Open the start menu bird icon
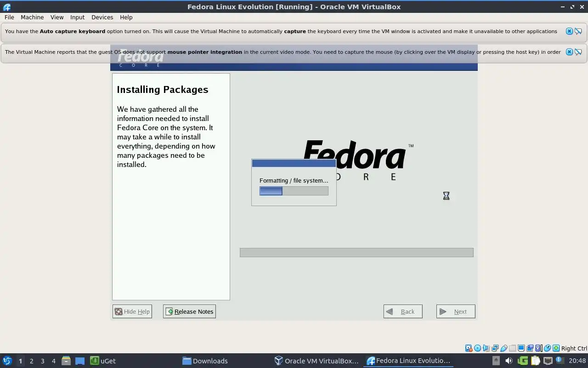 [7, 361]
